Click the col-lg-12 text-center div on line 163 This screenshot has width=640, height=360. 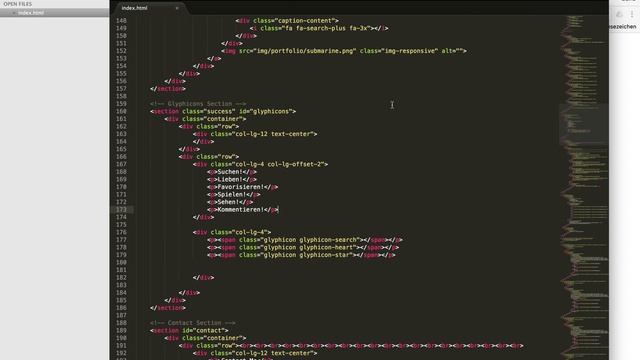coord(255,134)
